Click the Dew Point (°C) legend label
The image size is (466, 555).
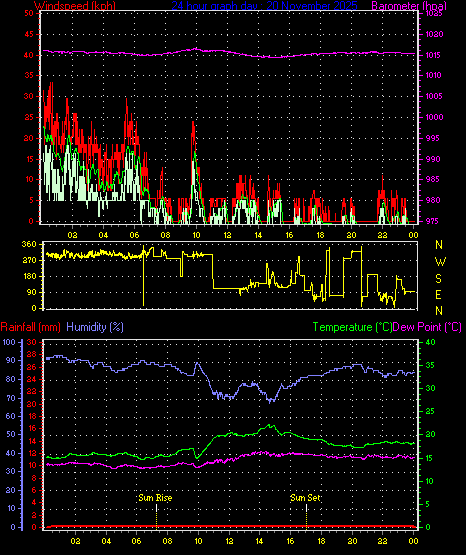click(427, 327)
